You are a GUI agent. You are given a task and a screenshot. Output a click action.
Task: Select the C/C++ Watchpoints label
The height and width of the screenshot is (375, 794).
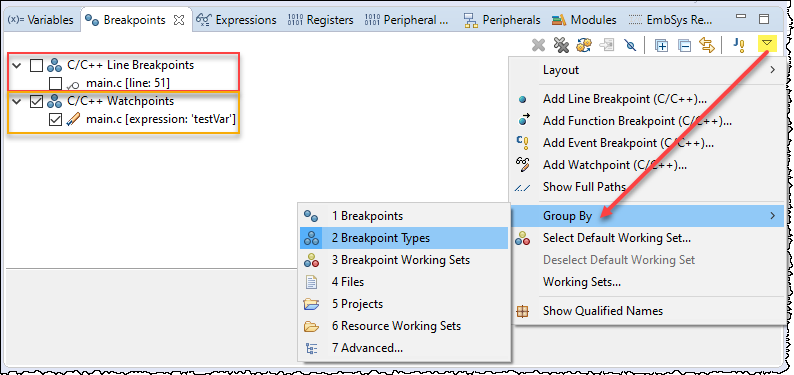121,102
